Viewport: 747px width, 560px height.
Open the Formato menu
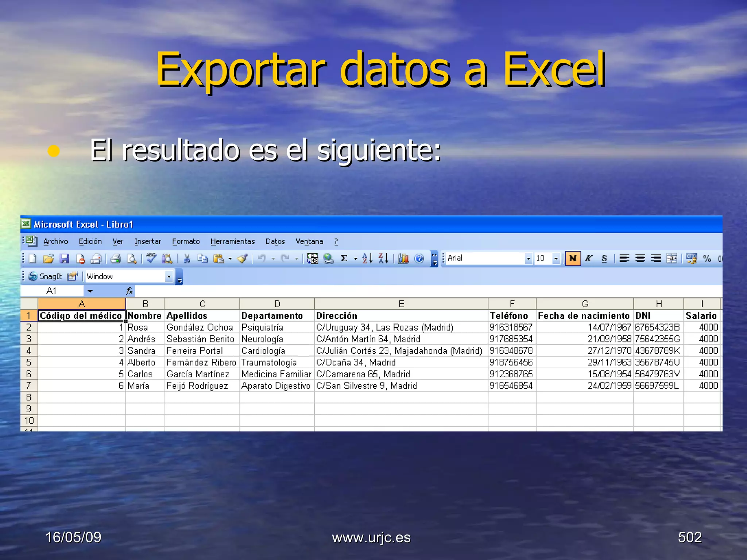coord(186,241)
